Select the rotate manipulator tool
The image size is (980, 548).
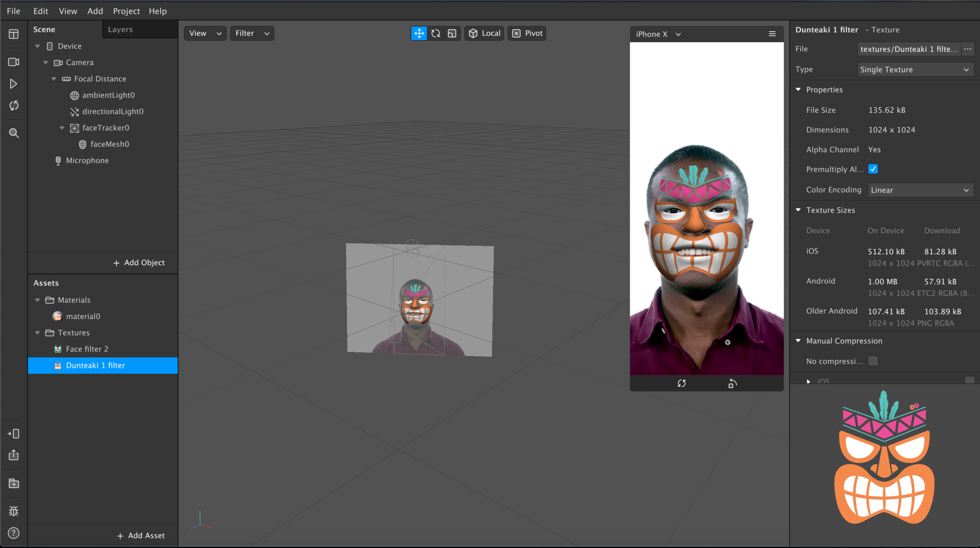click(x=436, y=33)
